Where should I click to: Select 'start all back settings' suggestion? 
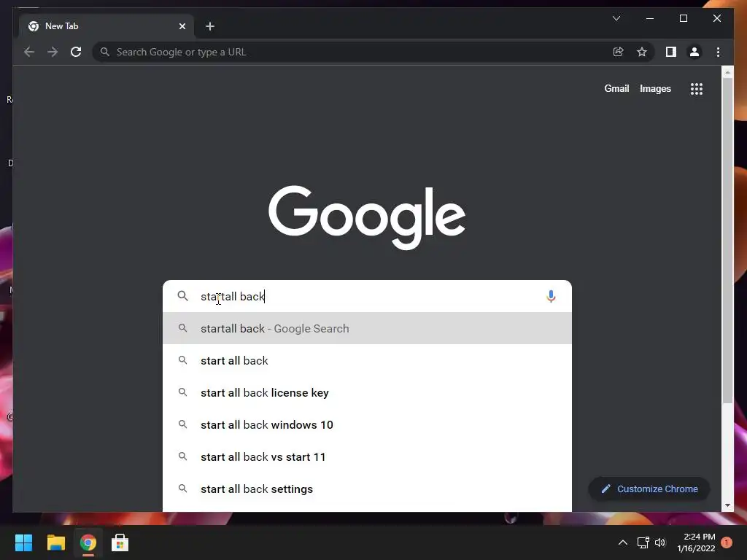coord(367,489)
